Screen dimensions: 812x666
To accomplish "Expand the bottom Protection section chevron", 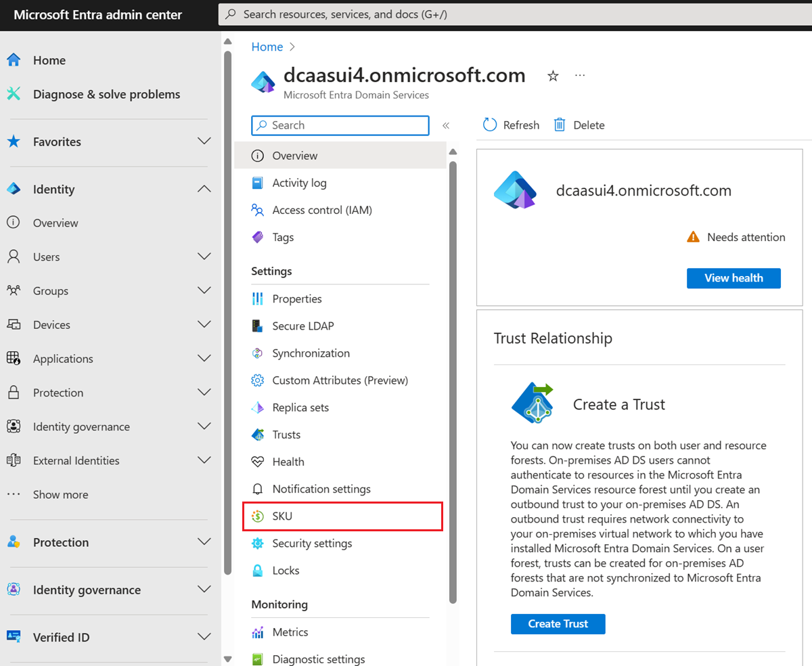I will (204, 542).
